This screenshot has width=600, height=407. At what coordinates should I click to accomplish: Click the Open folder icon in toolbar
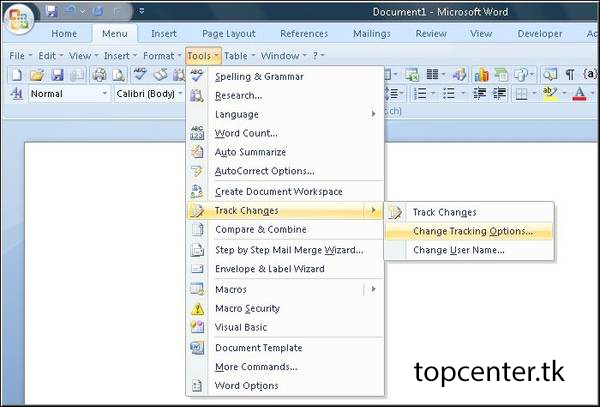point(36,75)
